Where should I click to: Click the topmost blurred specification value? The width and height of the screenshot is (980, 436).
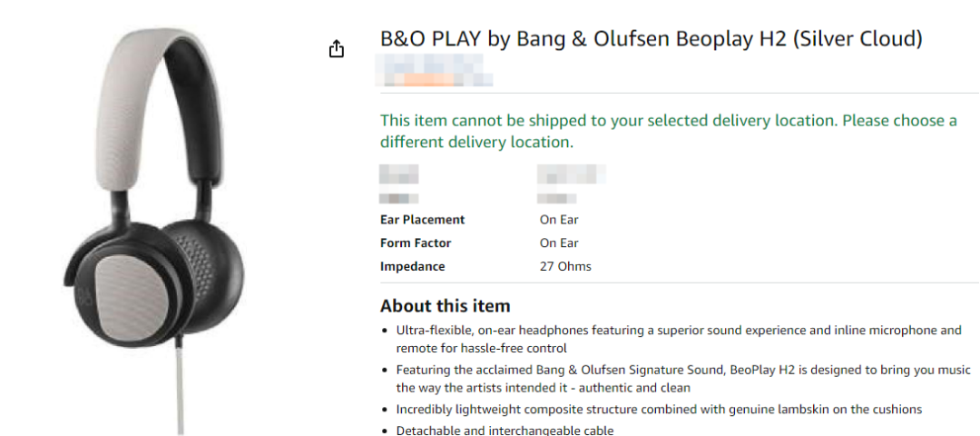[571, 174]
